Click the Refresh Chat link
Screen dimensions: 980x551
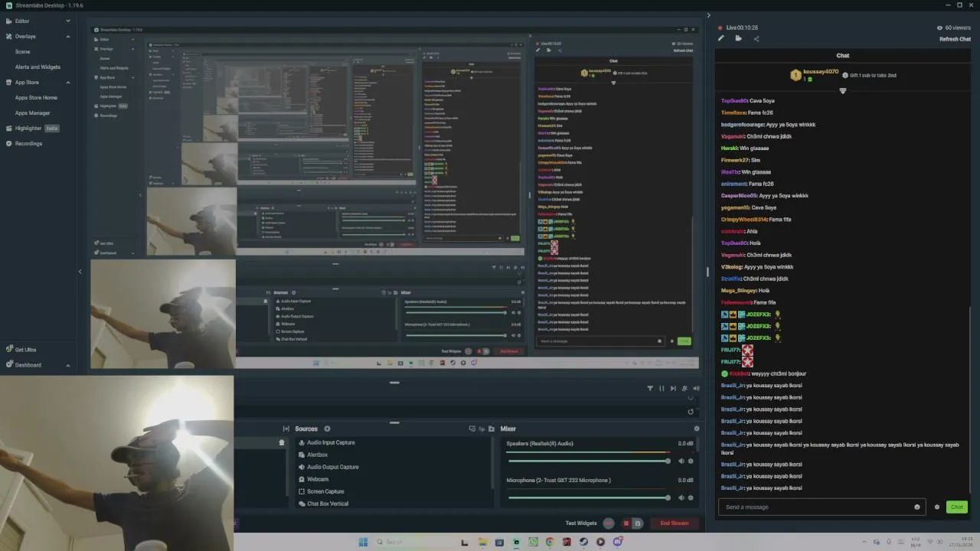click(955, 39)
